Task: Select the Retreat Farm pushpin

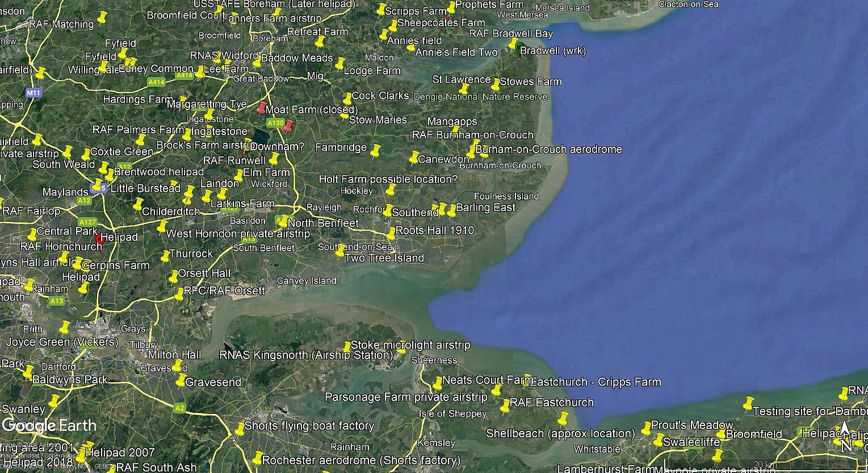Action: click(x=320, y=42)
